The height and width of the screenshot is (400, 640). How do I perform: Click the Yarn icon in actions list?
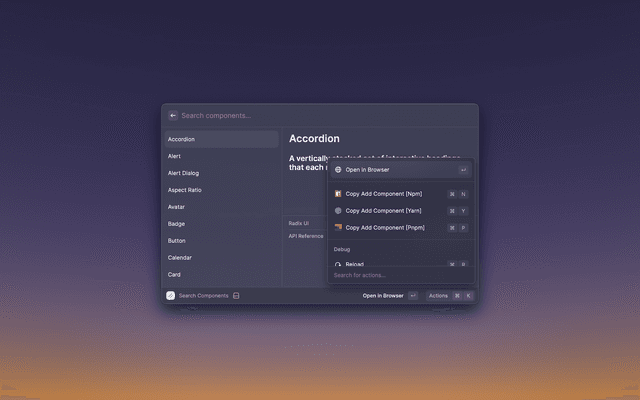(338, 211)
